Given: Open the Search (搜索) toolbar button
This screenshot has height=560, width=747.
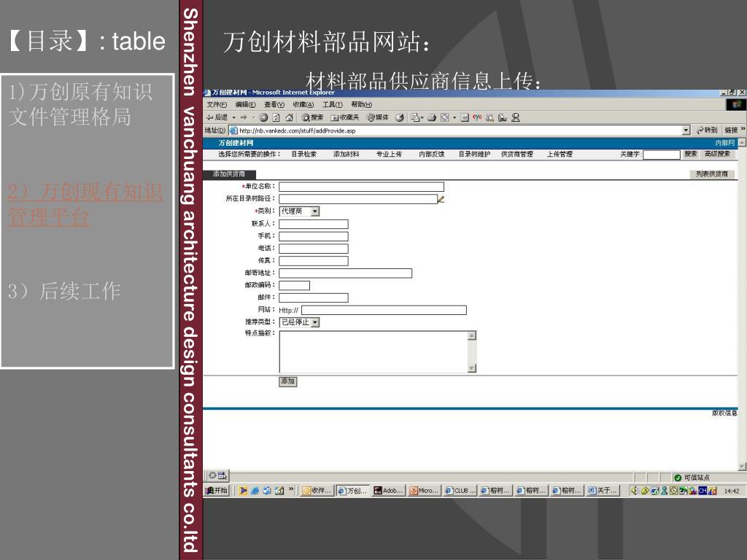Looking at the screenshot, I should pos(312,117).
